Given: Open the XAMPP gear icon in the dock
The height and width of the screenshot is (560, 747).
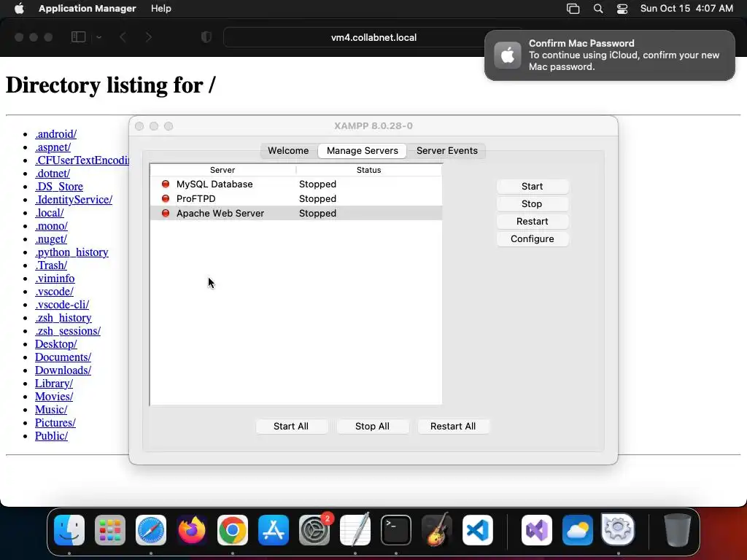Looking at the screenshot, I should (618, 529).
